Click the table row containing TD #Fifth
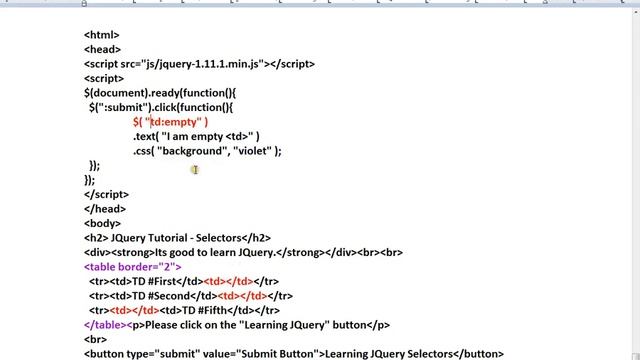 tap(184, 311)
